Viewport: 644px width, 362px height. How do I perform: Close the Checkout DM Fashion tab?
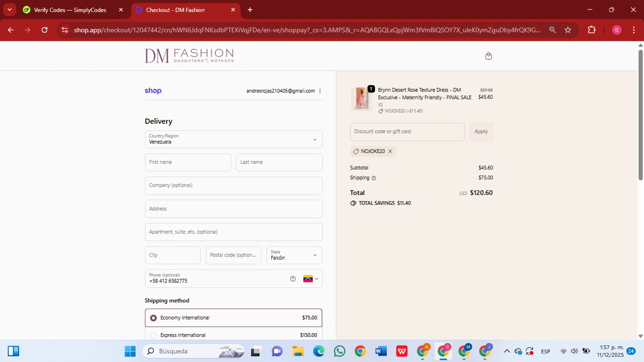pos(233,10)
